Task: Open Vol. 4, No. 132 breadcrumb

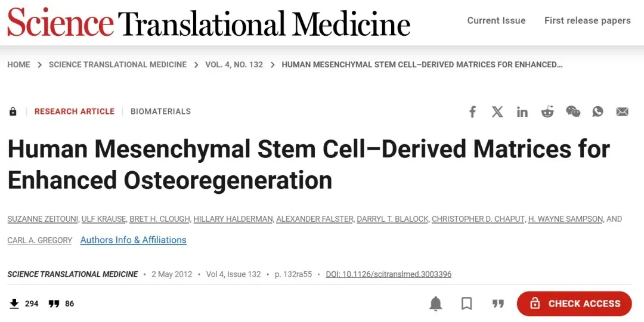Action: coord(234,64)
